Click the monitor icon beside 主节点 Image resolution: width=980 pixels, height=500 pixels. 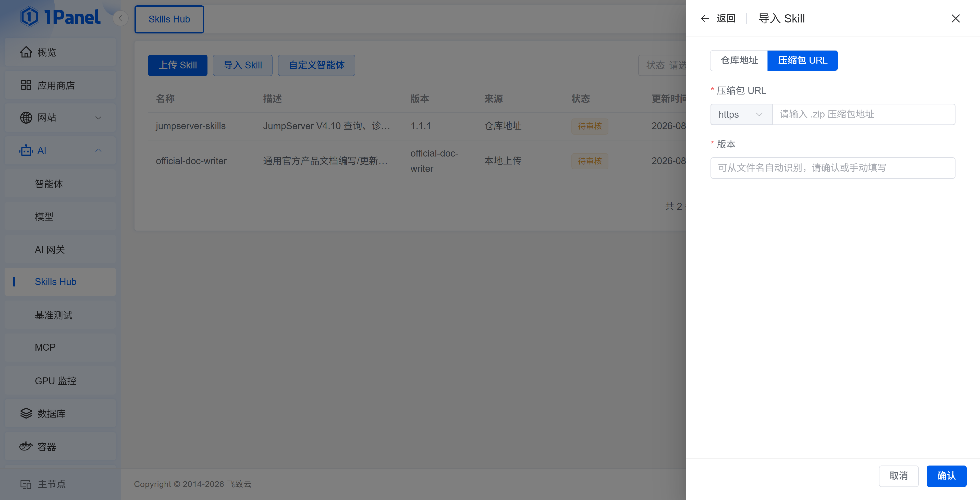point(26,484)
